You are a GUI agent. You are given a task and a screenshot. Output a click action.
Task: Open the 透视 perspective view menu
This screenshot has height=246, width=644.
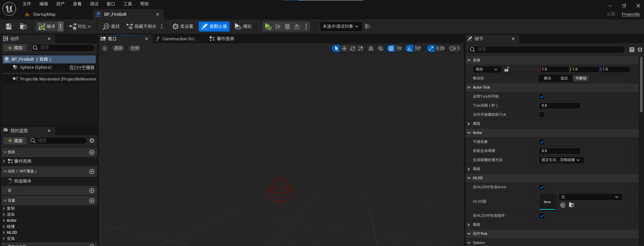118,48
